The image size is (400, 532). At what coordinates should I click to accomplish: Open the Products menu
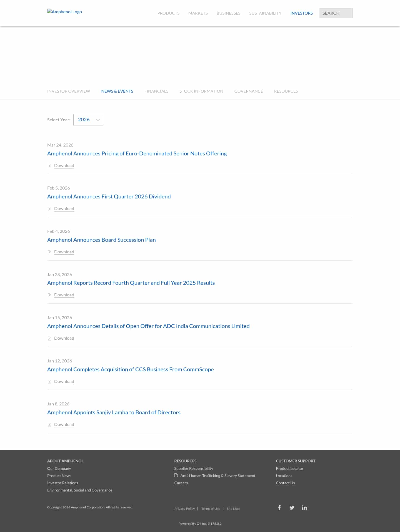click(168, 13)
